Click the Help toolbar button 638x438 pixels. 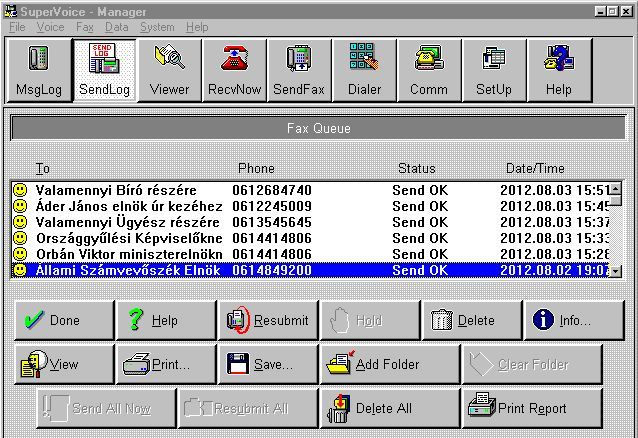pos(559,70)
